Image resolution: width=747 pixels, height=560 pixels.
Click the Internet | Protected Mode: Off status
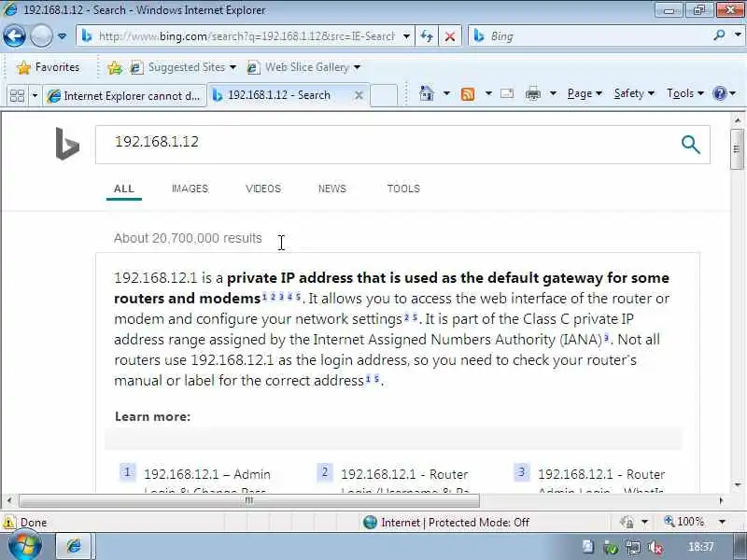point(446,523)
